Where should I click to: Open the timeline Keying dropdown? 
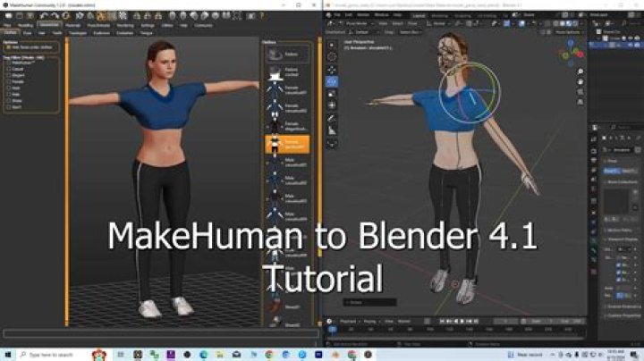click(371, 321)
